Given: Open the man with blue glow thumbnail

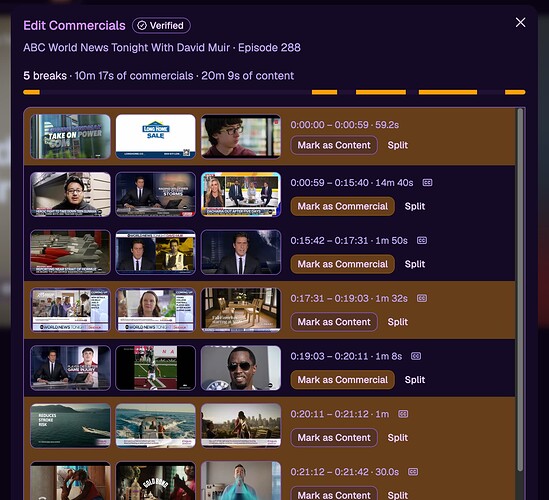Looking at the screenshot, I should (241, 481).
